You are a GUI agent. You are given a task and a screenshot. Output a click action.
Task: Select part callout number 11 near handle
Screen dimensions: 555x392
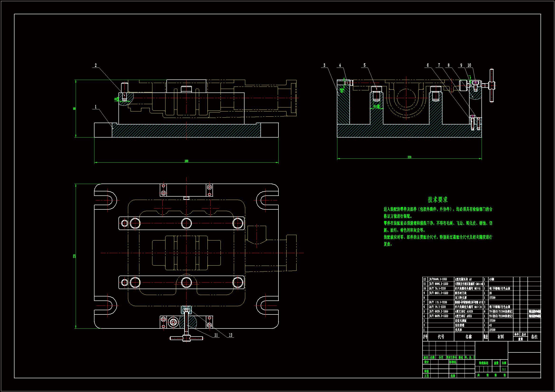point(216,335)
